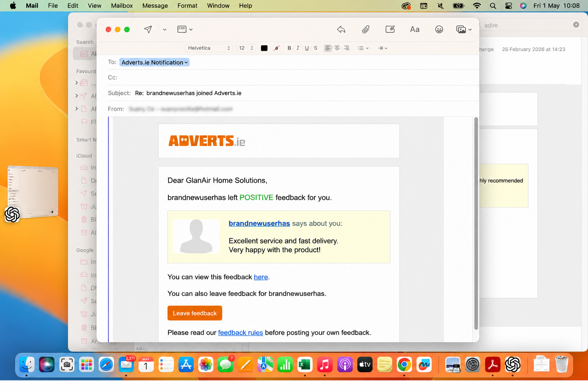Set text alignment to centre
Screen dimensions: 588x392
click(337, 48)
